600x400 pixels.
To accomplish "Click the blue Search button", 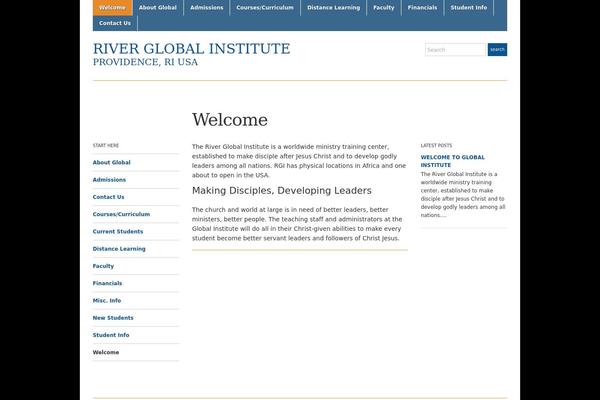I will [x=497, y=50].
